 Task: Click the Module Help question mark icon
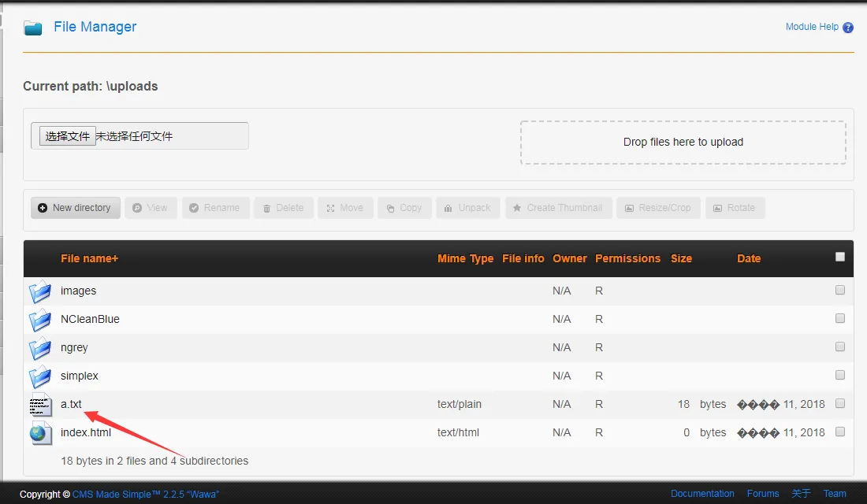click(848, 28)
